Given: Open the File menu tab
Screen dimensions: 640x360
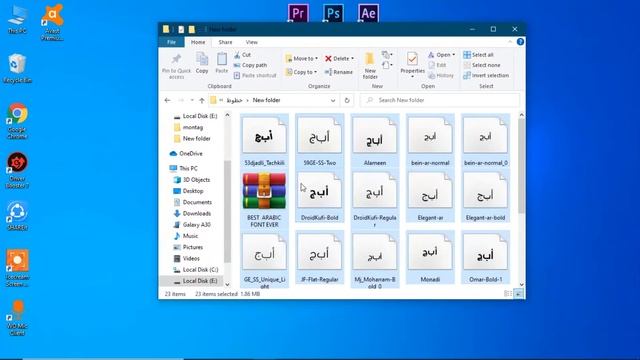Looking at the screenshot, I should click(x=171, y=42).
